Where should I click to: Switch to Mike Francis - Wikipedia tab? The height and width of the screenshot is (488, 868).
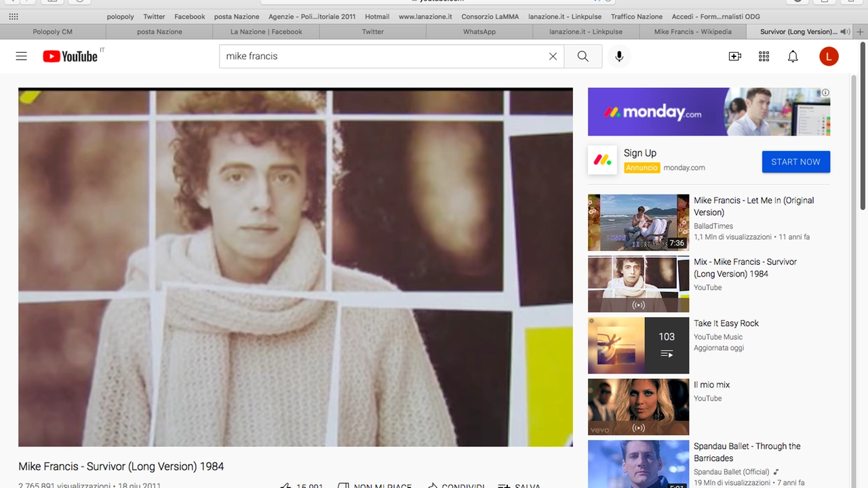pos(693,32)
